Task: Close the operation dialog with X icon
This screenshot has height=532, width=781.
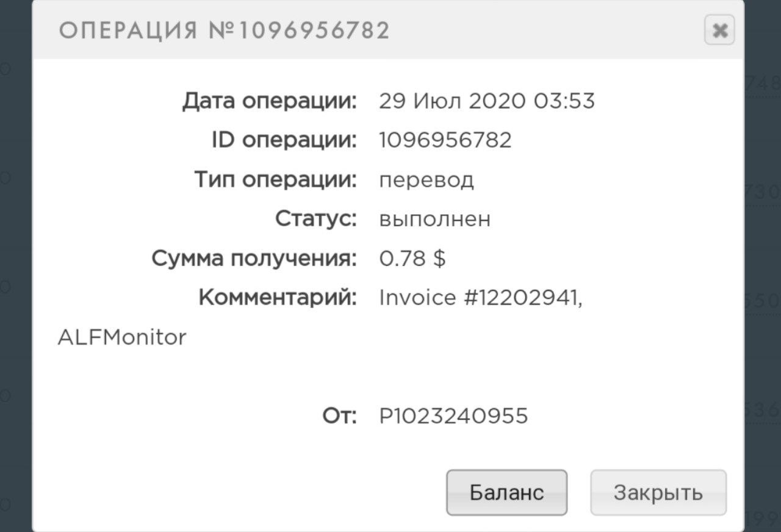Action: [x=719, y=30]
